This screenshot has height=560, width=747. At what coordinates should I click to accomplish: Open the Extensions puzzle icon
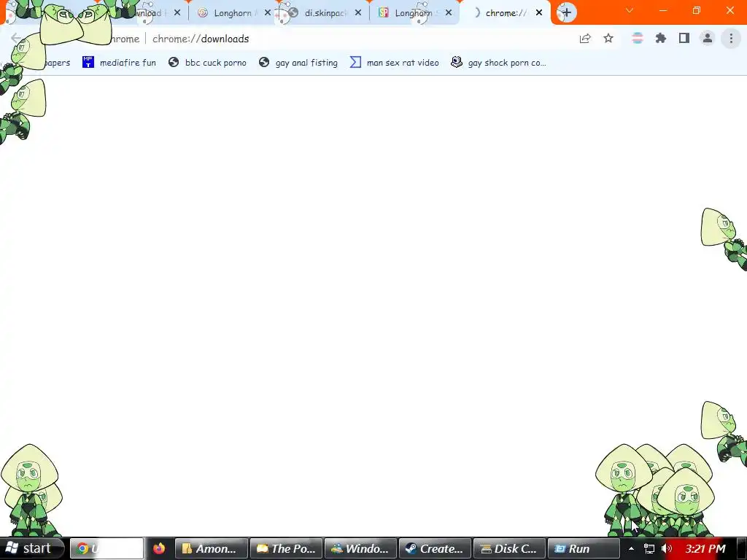[x=661, y=38]
